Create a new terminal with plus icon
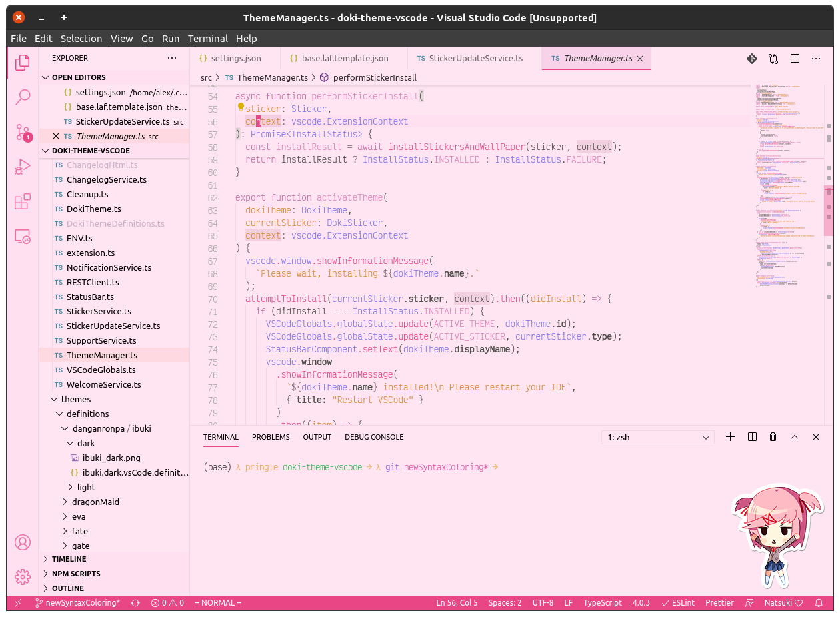This screenshot has width=840, height=617. [730, 437]
